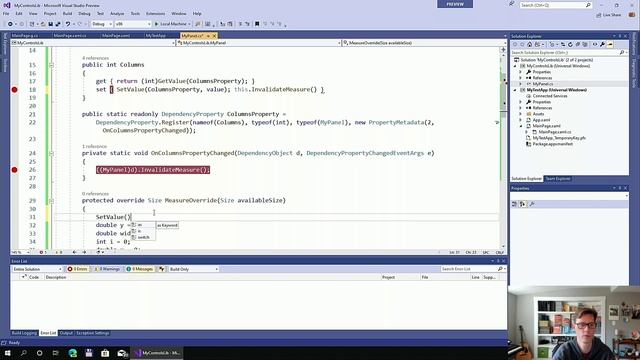Open Microsoft Edge from the taskbar

[73, 353]
